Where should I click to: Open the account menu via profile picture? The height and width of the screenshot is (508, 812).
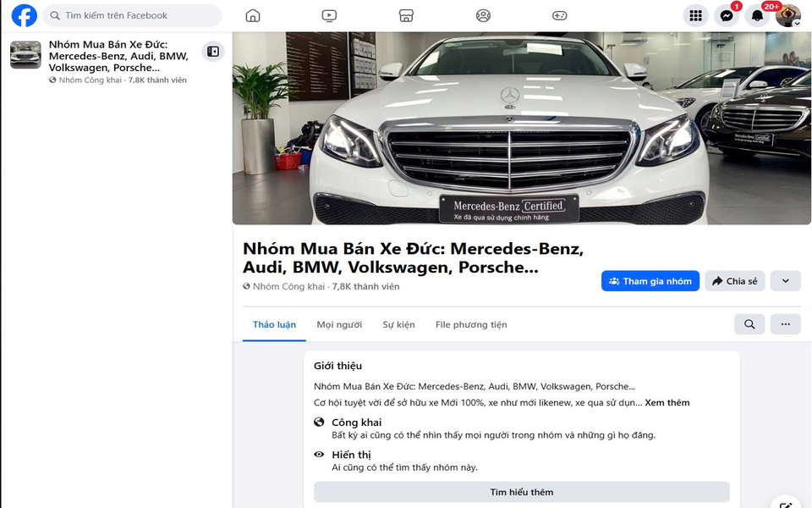(x=787, y=15)
